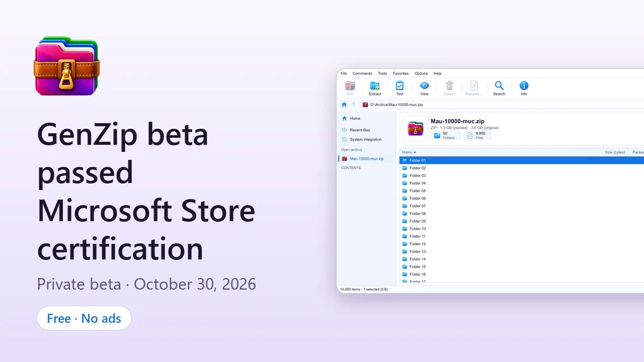Click the large GenZip logo on the left
The image size is (644, 362).
(66, 66)
